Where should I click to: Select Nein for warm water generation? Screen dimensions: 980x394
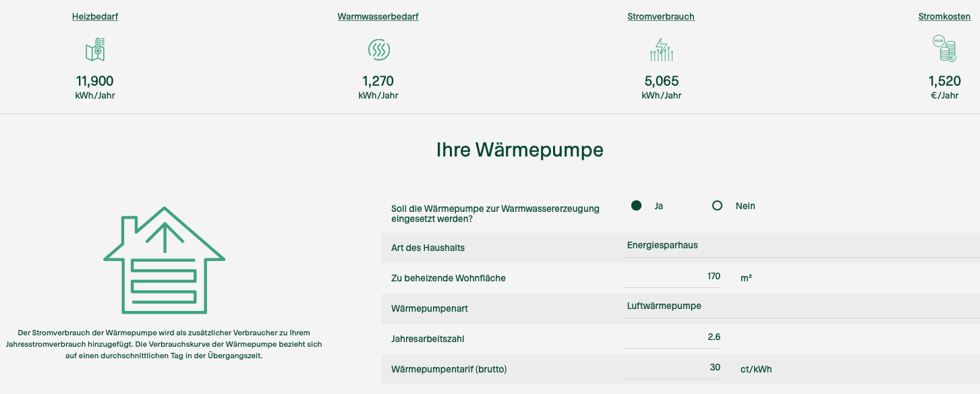[718, 206]
